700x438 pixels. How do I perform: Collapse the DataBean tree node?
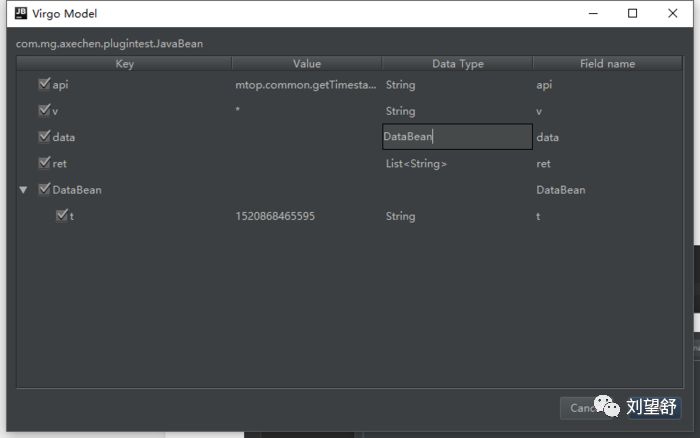click(x=23, y=190)
